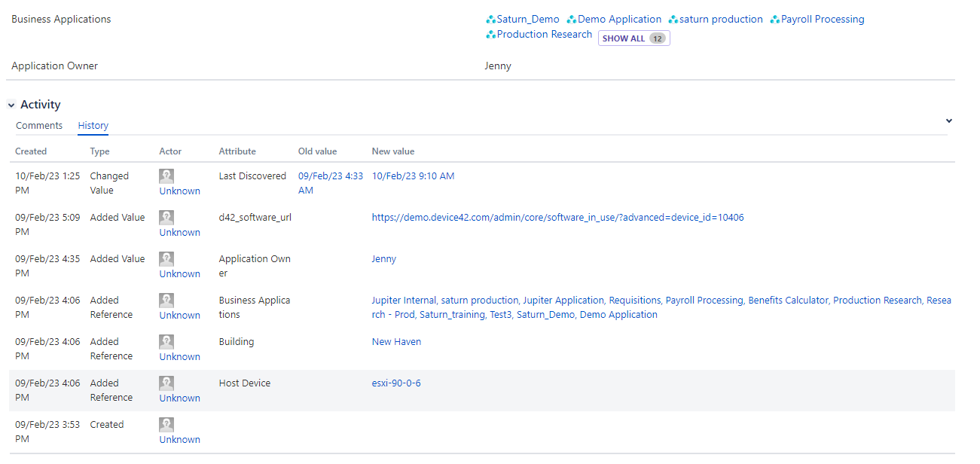
Task: Click the Created column header
Action: (31, 151)
